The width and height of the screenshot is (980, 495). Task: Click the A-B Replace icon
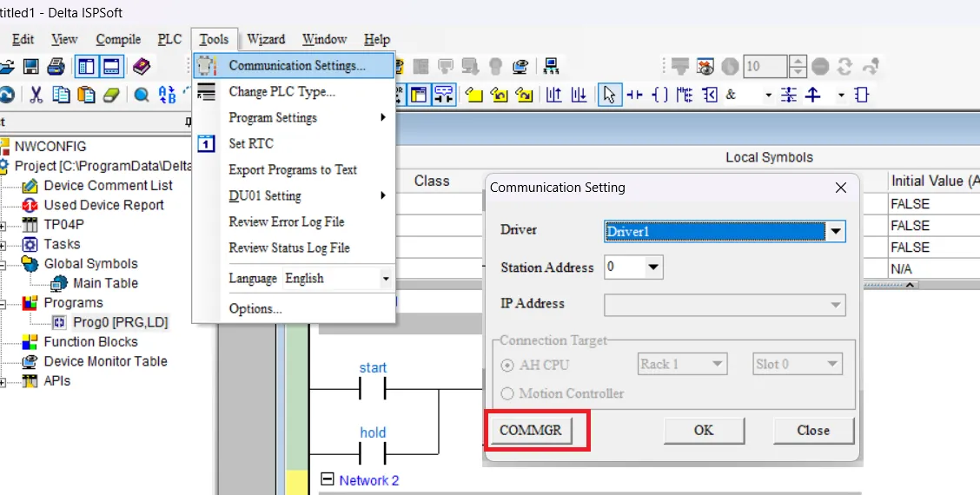click(x=167, y=95)
